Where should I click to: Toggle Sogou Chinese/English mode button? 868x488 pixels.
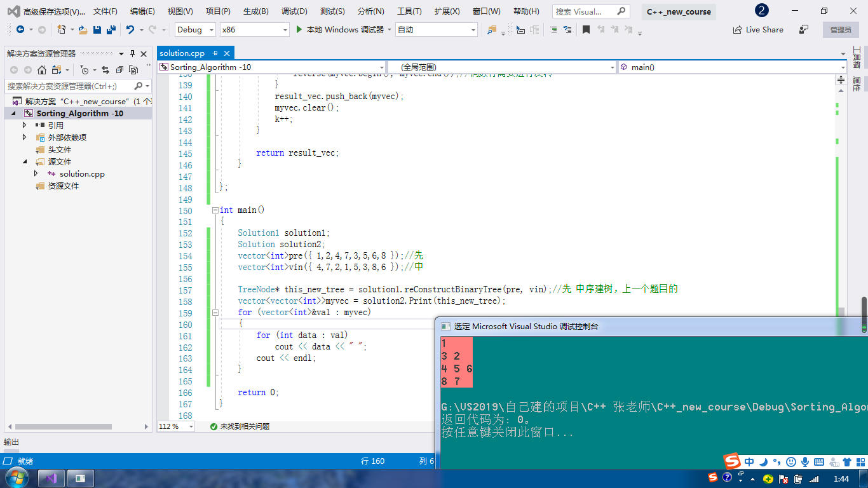pyautogui.click(x=749, y=462)
